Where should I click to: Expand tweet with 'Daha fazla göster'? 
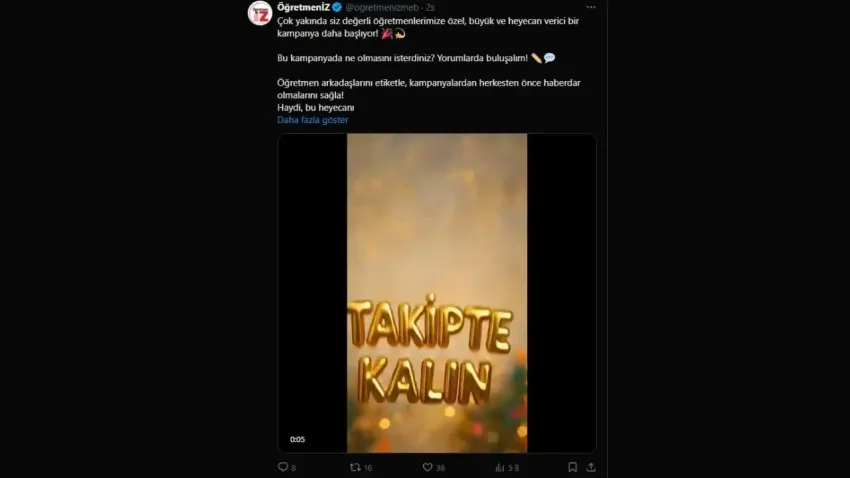coord(312,120)
